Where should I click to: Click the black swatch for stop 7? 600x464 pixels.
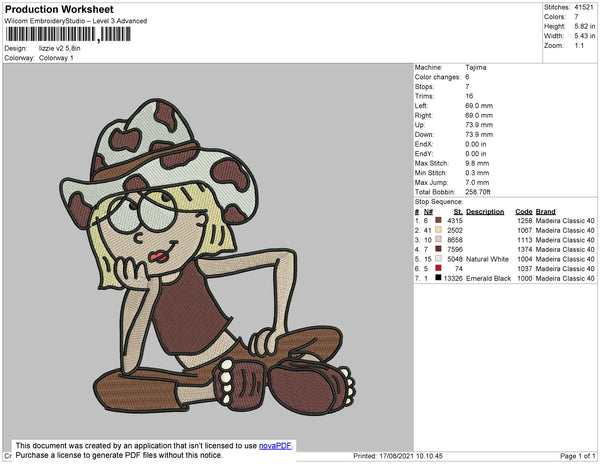(x=439, y=278)
